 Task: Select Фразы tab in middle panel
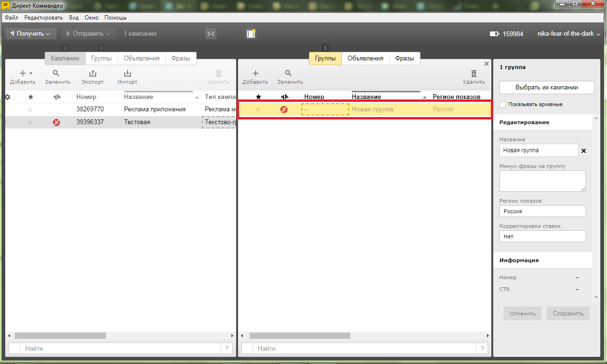[x=405, y=59]
